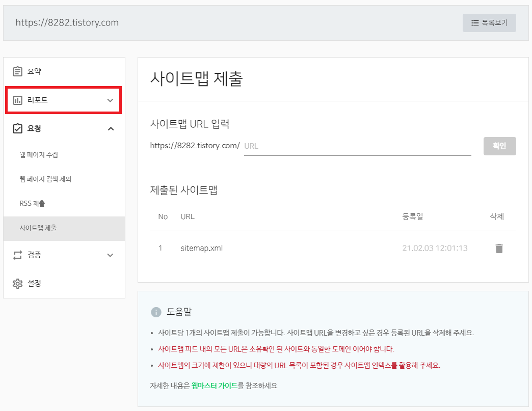Viewport: 532px width, 411px height.
Task: Click the 삭제 column header
Action: tap(497, 216)
